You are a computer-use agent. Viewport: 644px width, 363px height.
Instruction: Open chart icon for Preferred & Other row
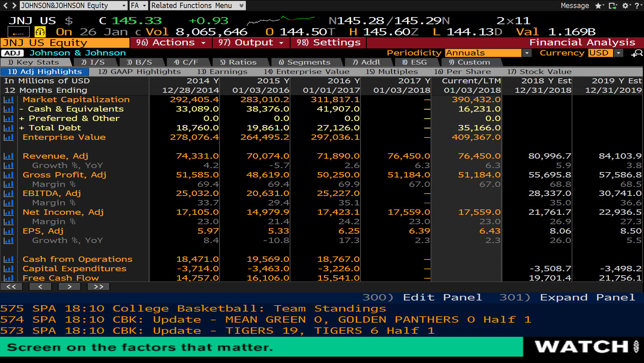coord(9,119)
